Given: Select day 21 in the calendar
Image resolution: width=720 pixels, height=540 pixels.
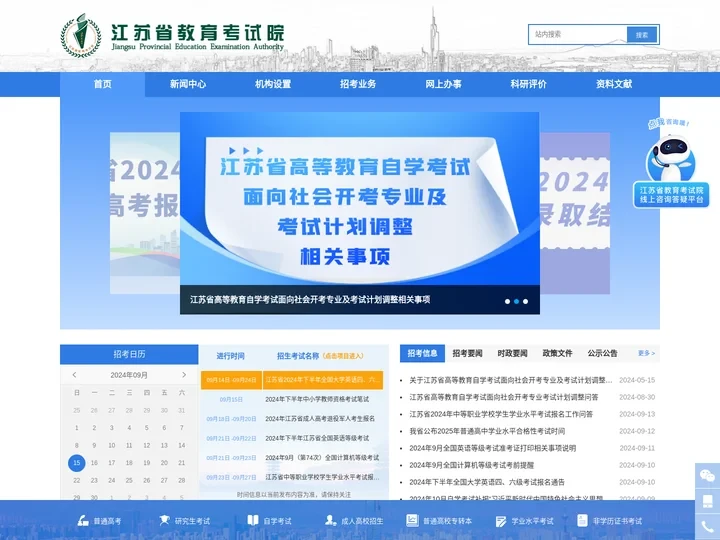Looking at the screenshot, I should 182,463.
